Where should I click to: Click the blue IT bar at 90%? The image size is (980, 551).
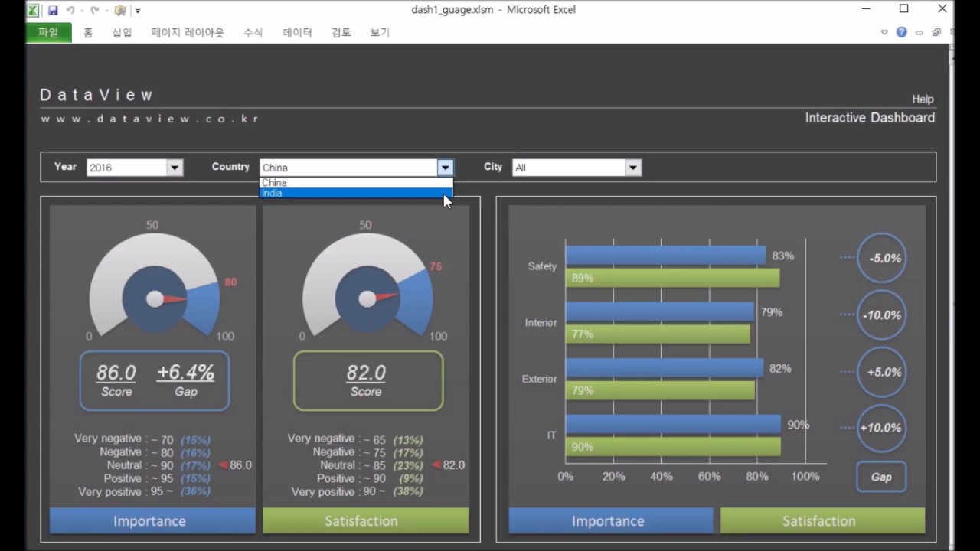[x=673, y=424]
